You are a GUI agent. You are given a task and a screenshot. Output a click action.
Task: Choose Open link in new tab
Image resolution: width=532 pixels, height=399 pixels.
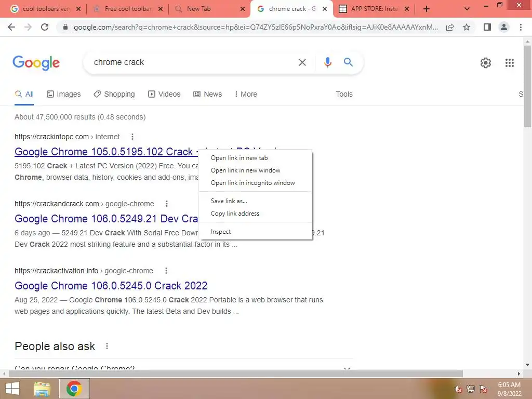255,158
